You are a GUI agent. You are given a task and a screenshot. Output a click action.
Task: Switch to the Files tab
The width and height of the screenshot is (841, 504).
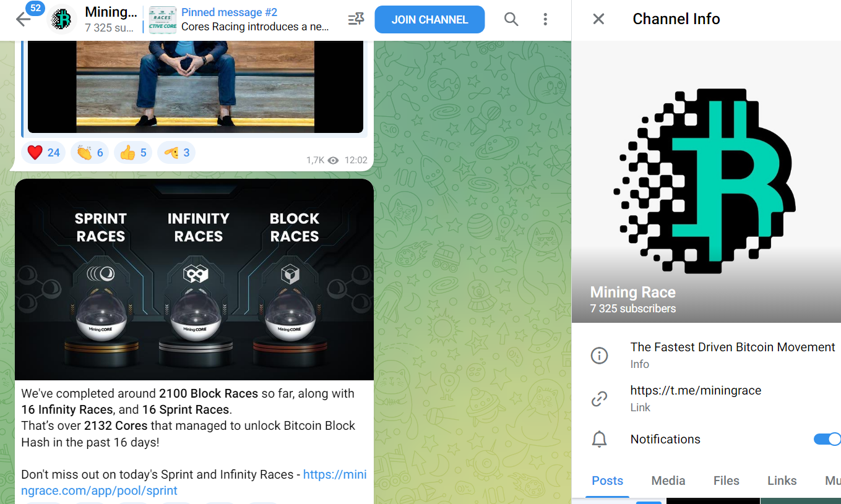(x=727, y=481)
